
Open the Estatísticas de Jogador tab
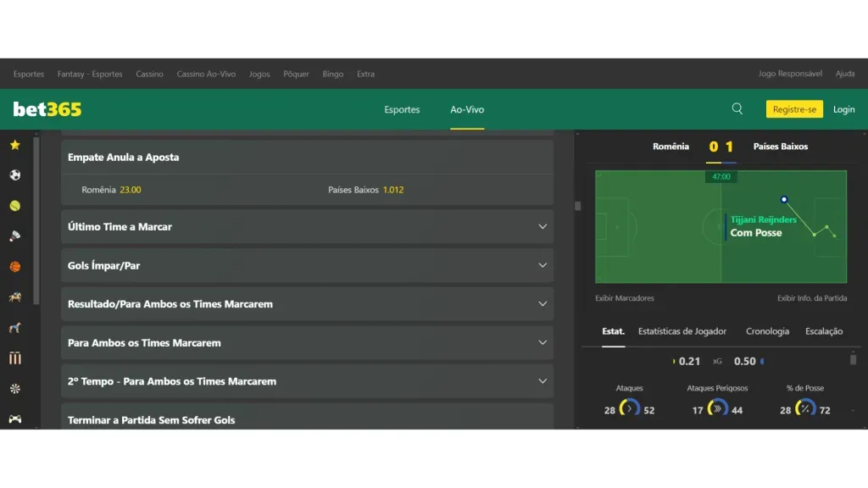coord(682,331)
